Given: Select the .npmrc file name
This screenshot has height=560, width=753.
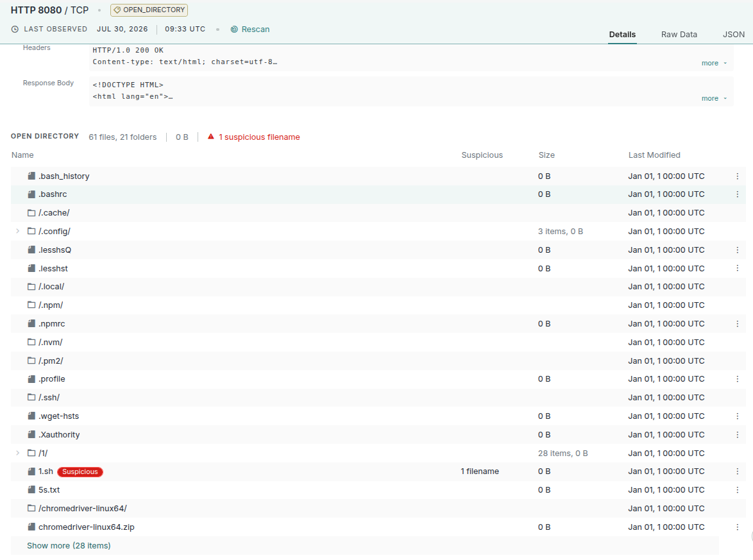Looking at the screenshot, I should pyautogui.click(x=51, y=324).
